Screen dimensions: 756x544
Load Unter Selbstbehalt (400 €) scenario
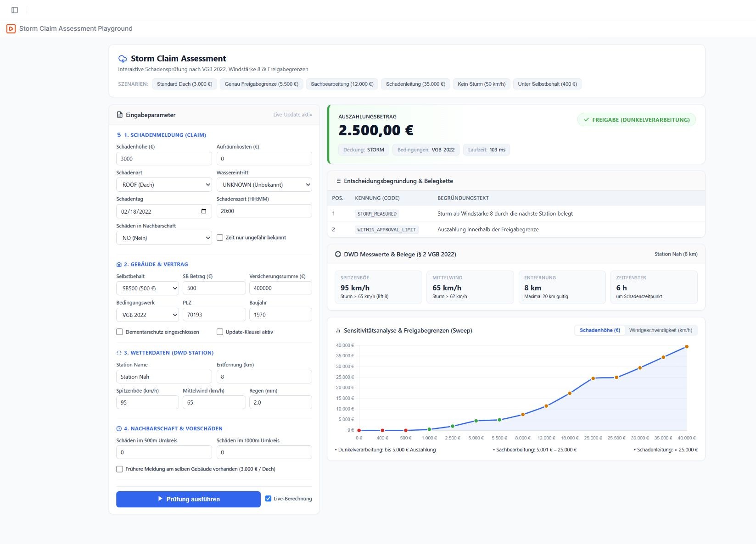click(547, 84)
